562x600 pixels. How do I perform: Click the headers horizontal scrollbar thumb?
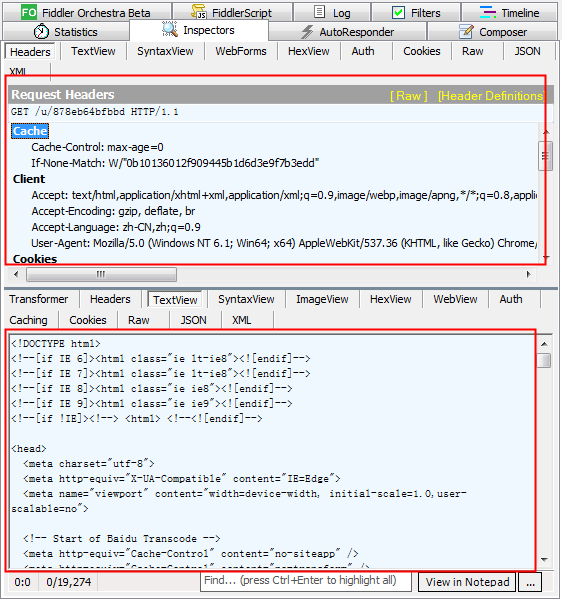coord(101,274)
